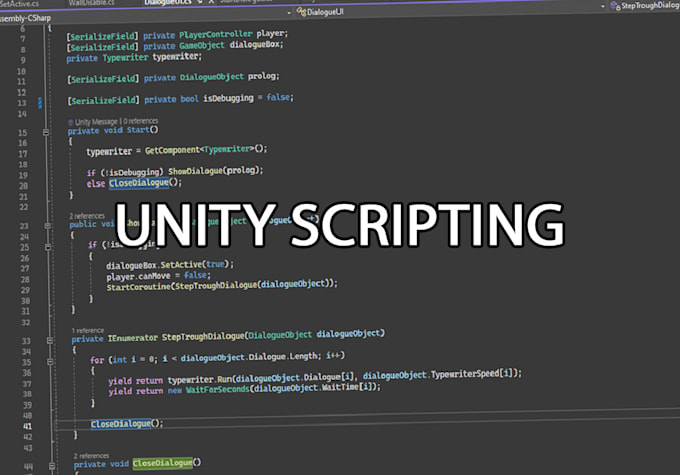
Task: Switch to the WallDisable.cs tab
Action: 92,3
